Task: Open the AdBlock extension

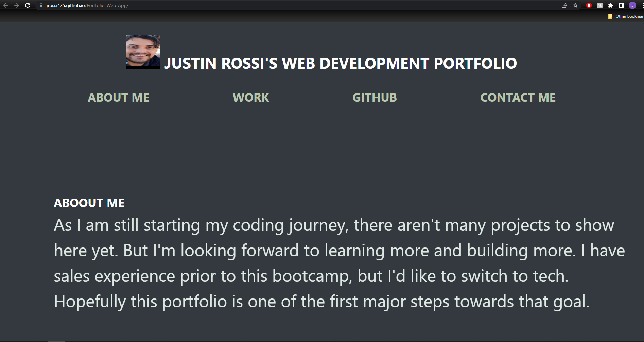Action: click(589, 5)
